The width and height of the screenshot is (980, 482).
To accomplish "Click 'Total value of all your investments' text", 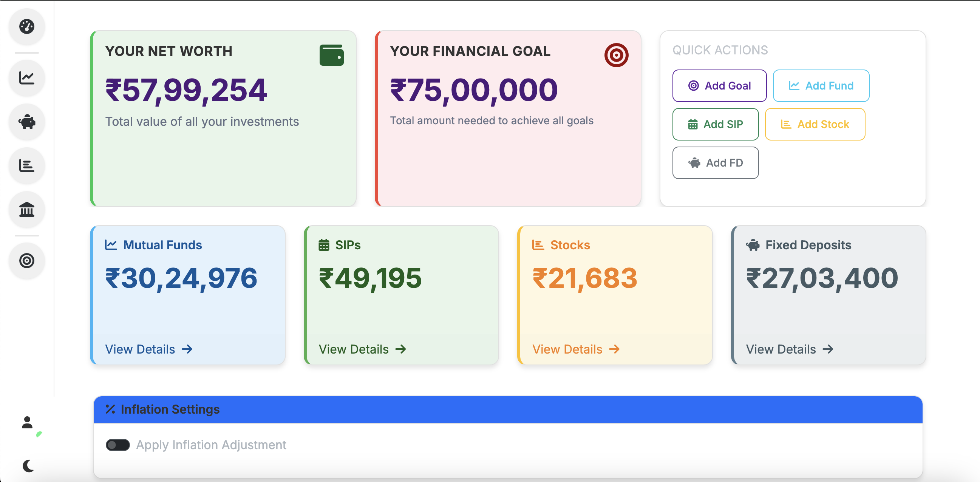I will click(x=202, y=122).
